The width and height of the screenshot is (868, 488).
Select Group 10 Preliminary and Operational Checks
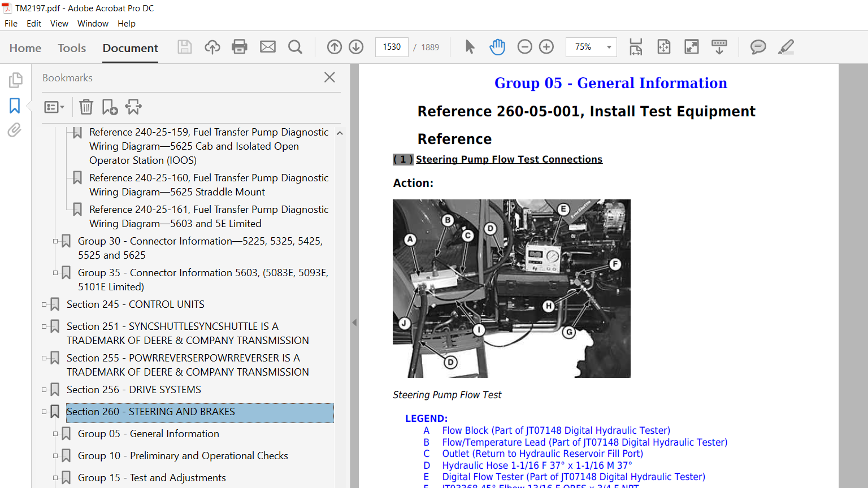pos(183,456)
